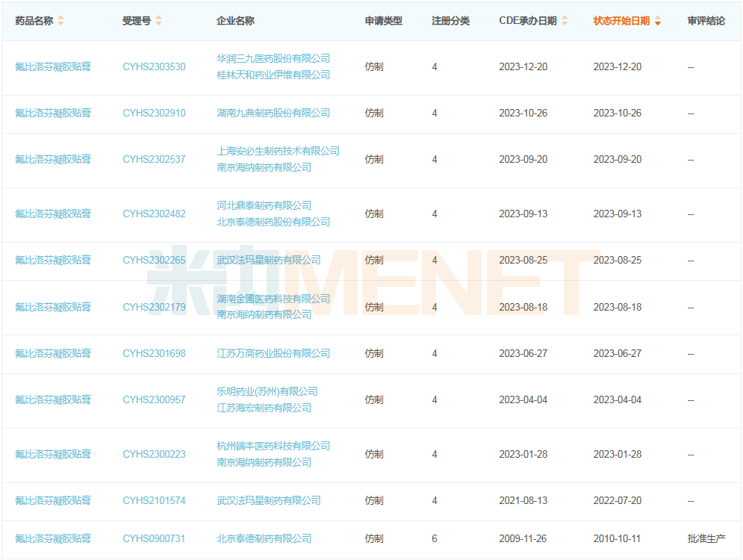
Task: Open application number CYHS2302265
Action: [154, 260]
